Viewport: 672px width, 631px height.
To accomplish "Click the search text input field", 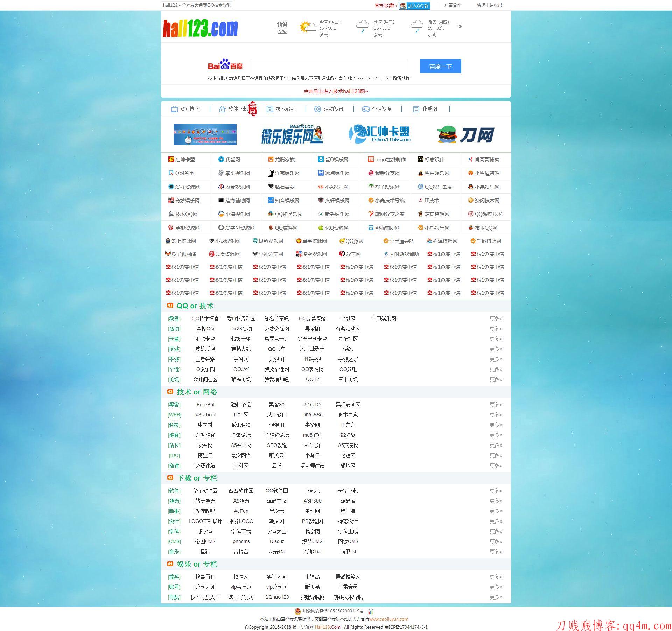I will click(330, 66).
